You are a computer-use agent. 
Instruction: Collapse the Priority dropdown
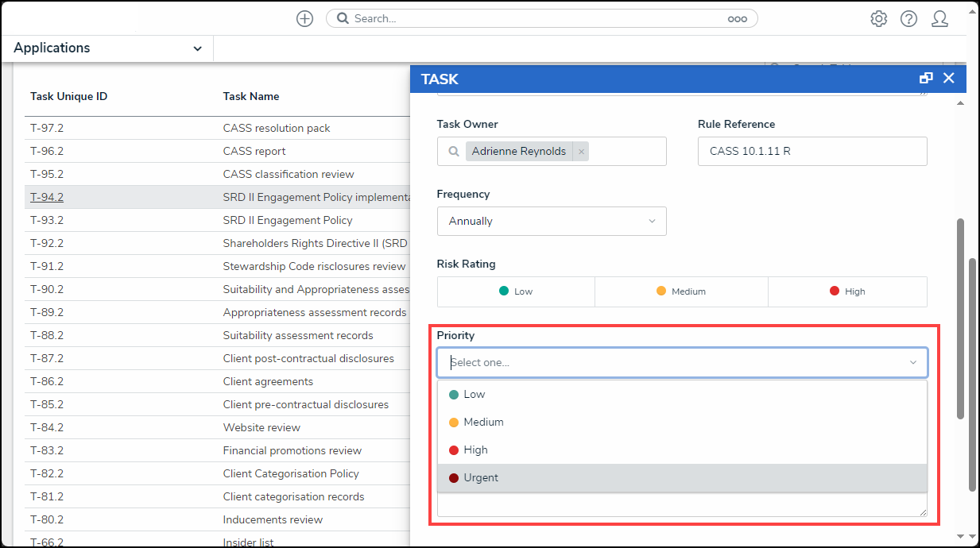click(x=912, y=363)
